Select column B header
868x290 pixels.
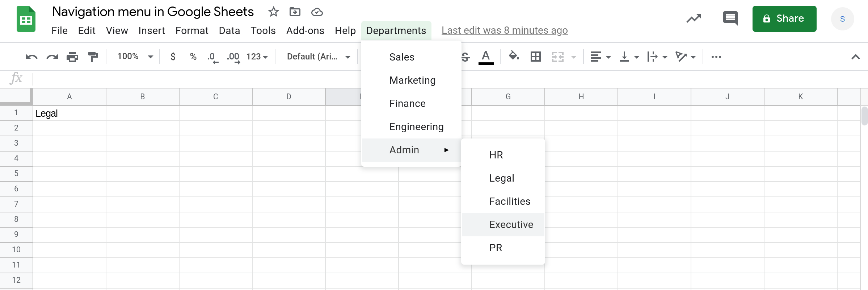143,96
